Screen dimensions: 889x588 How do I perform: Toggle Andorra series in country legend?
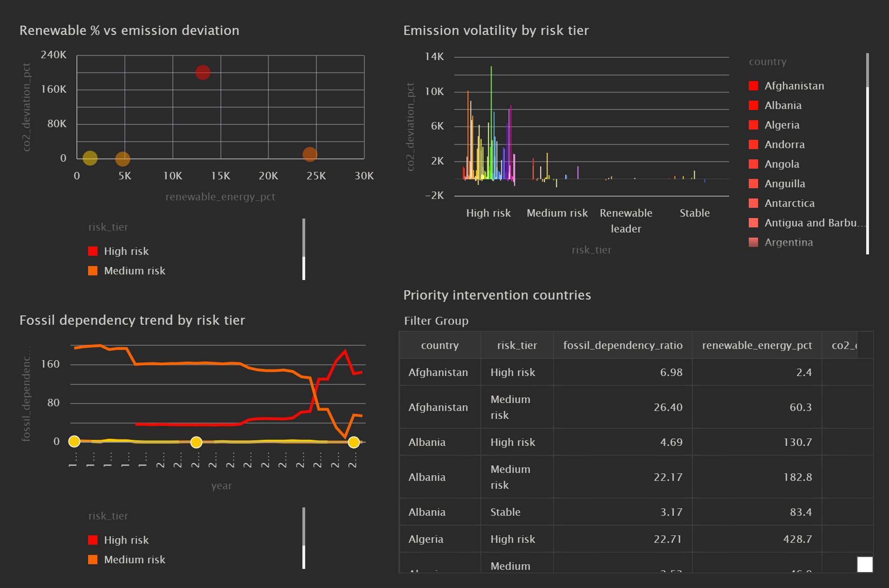[x=777, y=144]
